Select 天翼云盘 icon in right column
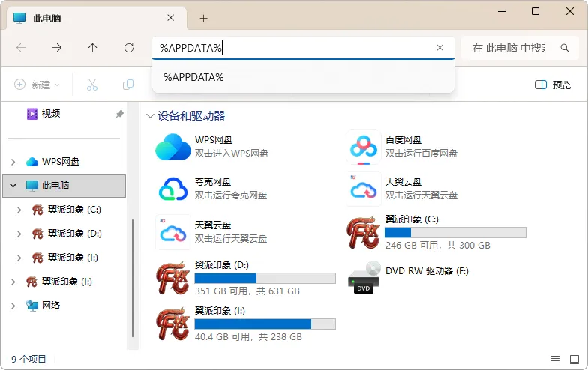The height and width of the screenshot is (370, 588). pyautogui.click(x=363, y=189)
